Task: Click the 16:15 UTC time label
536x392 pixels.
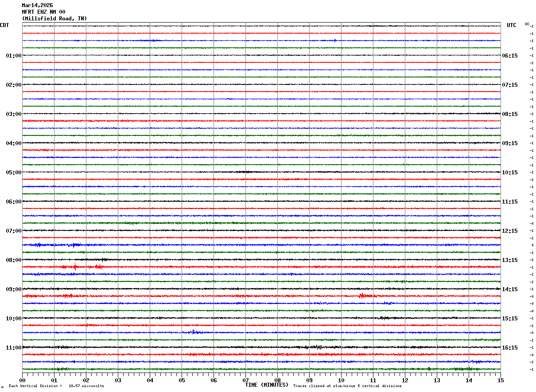Action: [x=510, y=348]
